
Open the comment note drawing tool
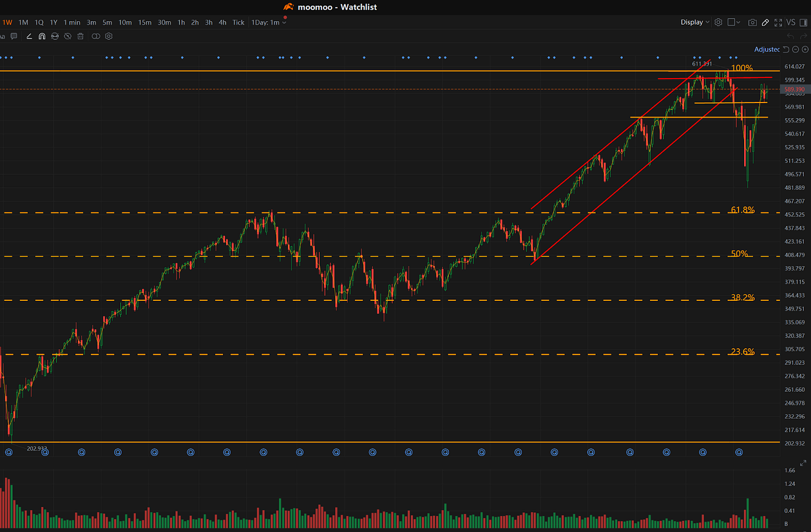tap(14, 36)
